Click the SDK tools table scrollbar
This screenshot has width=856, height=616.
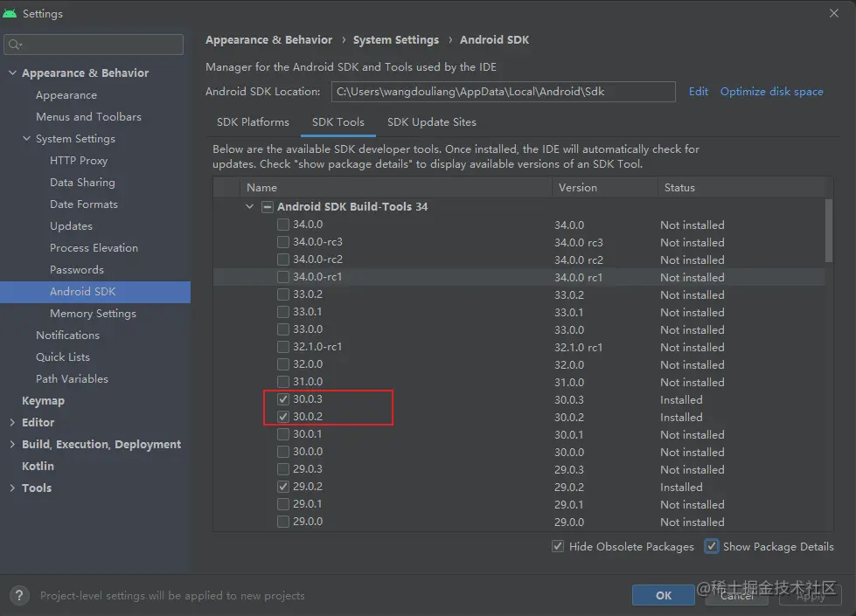(829, 231)
